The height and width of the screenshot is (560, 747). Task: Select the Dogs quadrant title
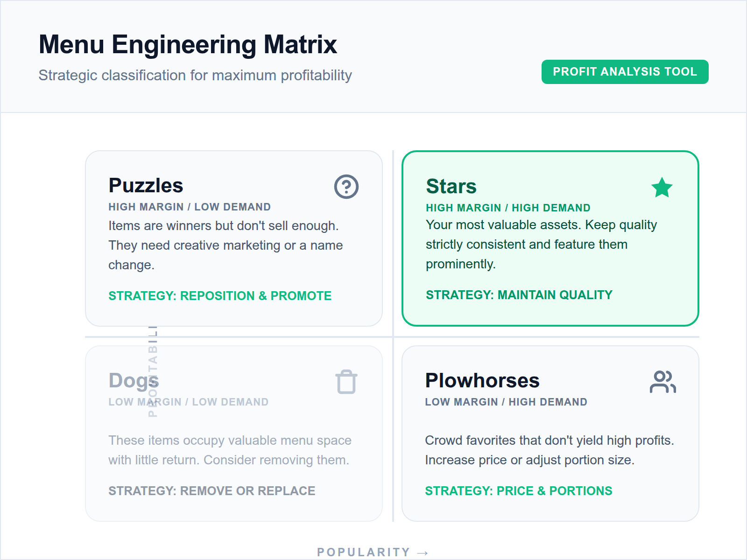(x=134, y=381)
